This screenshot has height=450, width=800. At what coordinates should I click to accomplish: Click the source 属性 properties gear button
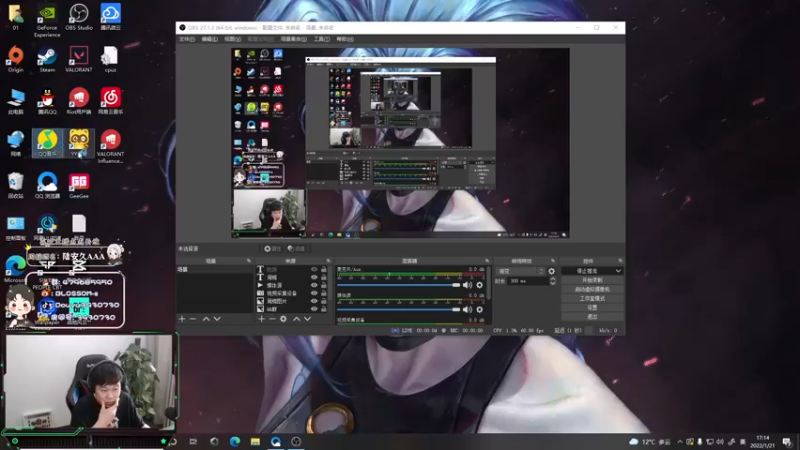(273, 248)
